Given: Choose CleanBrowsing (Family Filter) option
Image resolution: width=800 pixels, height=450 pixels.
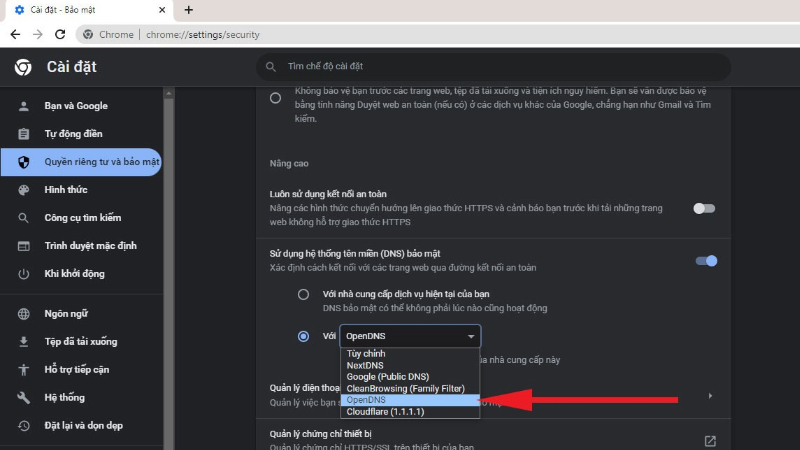Looking at the screenshot, I should [x=410, y=389].
